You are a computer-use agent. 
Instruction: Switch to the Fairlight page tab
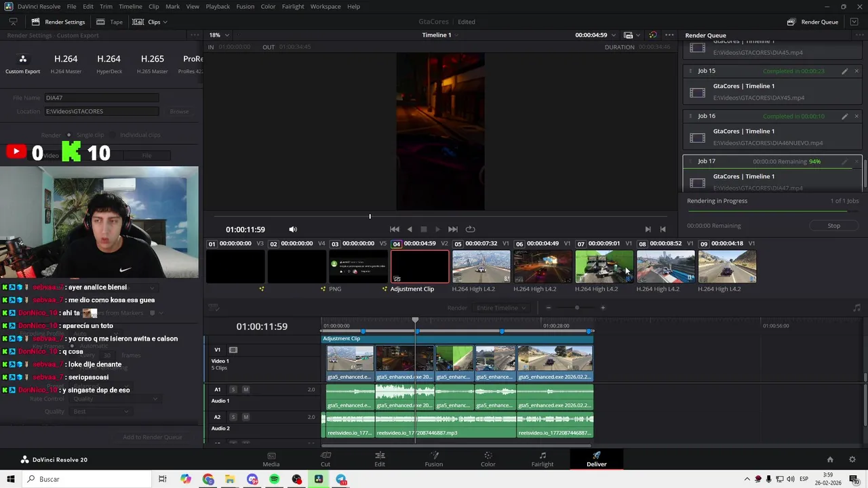click(x=542, y=459)
